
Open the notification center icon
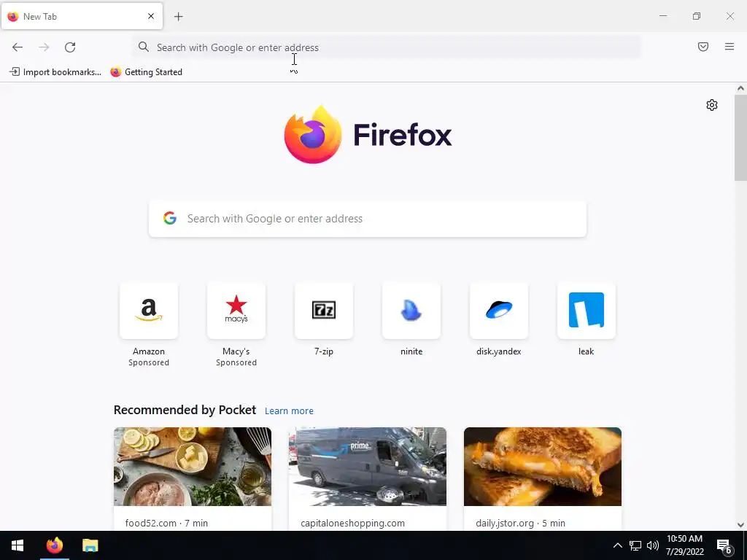[x=724, y=545]
